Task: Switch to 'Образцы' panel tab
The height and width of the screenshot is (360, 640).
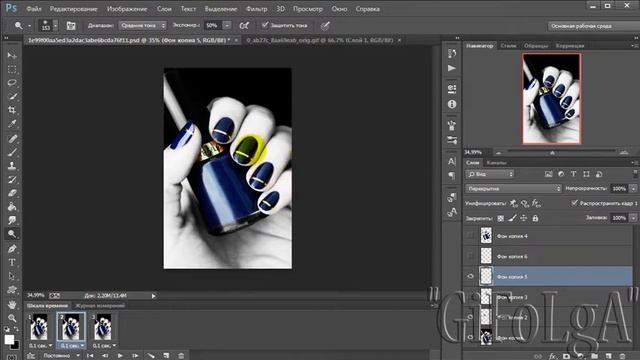Action: pyautogui.click(x=536, y=46)
